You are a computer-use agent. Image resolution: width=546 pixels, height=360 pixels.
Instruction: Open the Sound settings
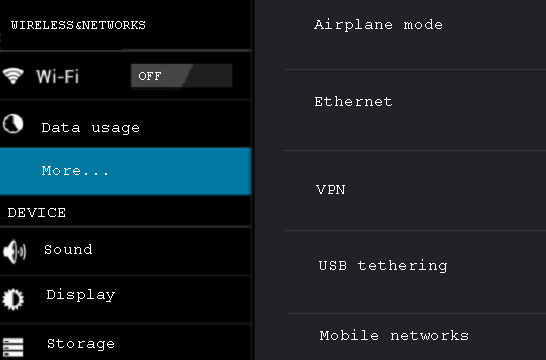(x=125, y=251)
